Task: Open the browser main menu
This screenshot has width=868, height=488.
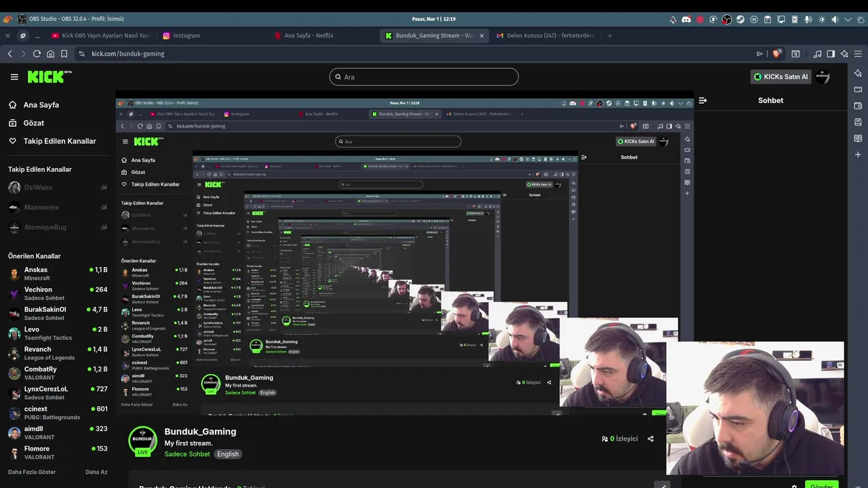Action: pyautogui.click(x=858, y=54)
